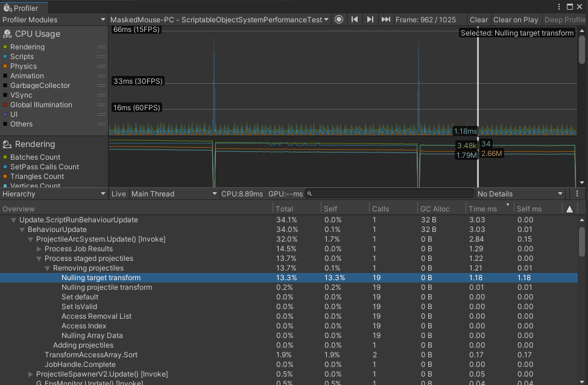The height and width of the screenshot is (385, 588).
Task: Click the warning icon column header
Action: click(x=569, y=209)
